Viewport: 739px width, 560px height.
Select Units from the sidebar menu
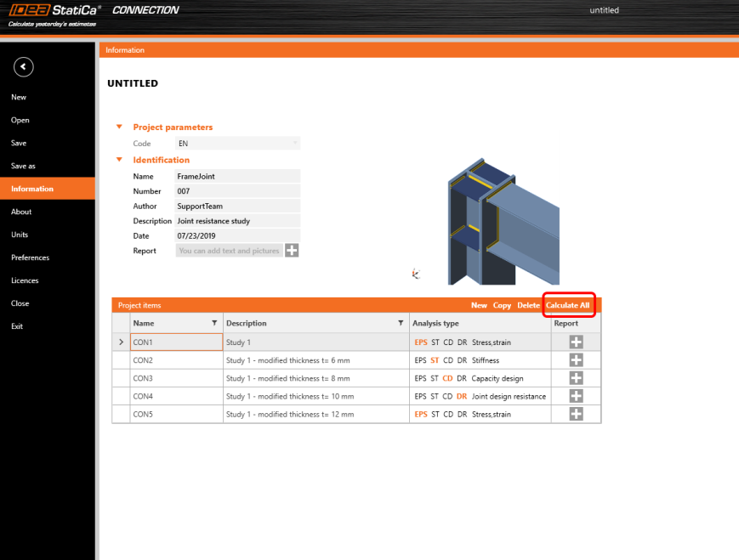(19, 235)
